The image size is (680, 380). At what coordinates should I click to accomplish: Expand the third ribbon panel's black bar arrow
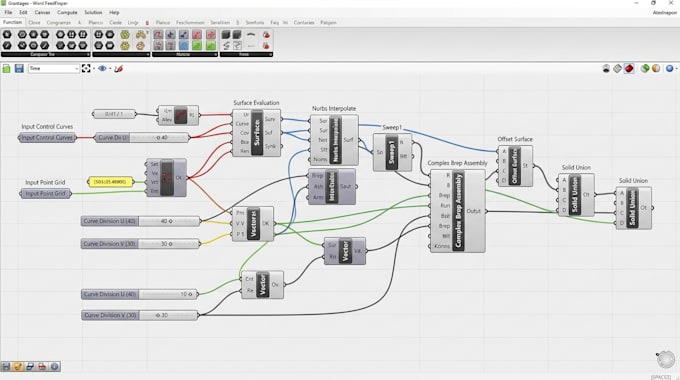tap(216, 55)
